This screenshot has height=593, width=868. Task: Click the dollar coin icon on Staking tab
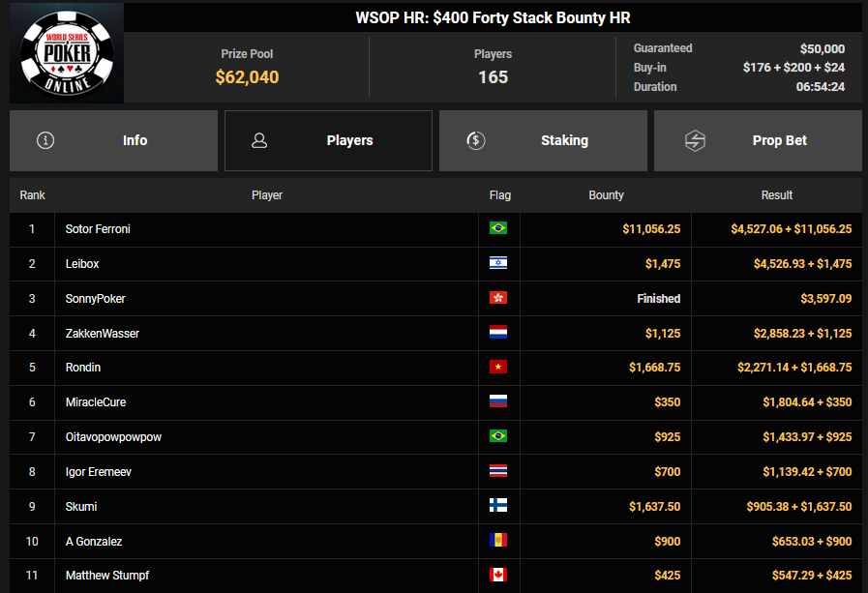coord(475,140)
